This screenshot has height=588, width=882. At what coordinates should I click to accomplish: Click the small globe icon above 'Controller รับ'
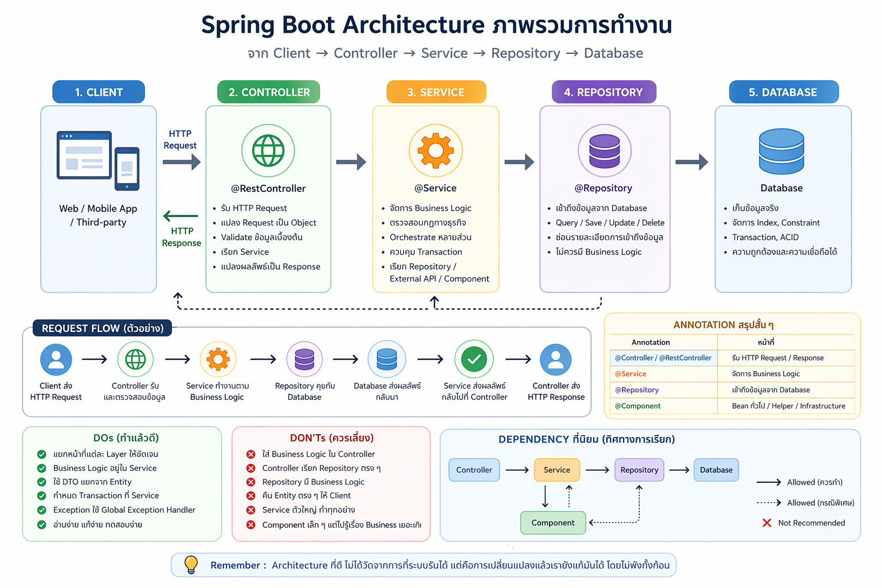coord(136,359)
